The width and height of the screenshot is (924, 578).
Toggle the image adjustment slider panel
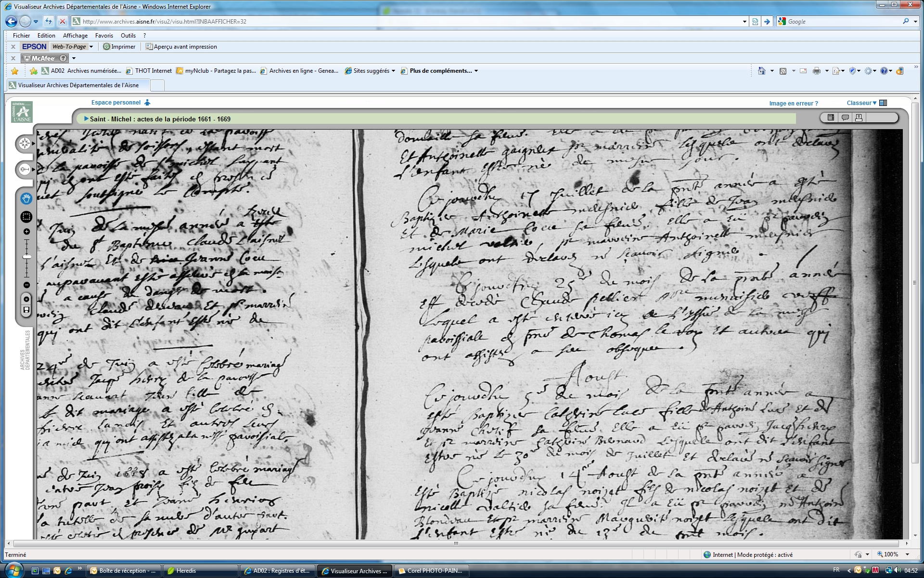coord(25,169)
